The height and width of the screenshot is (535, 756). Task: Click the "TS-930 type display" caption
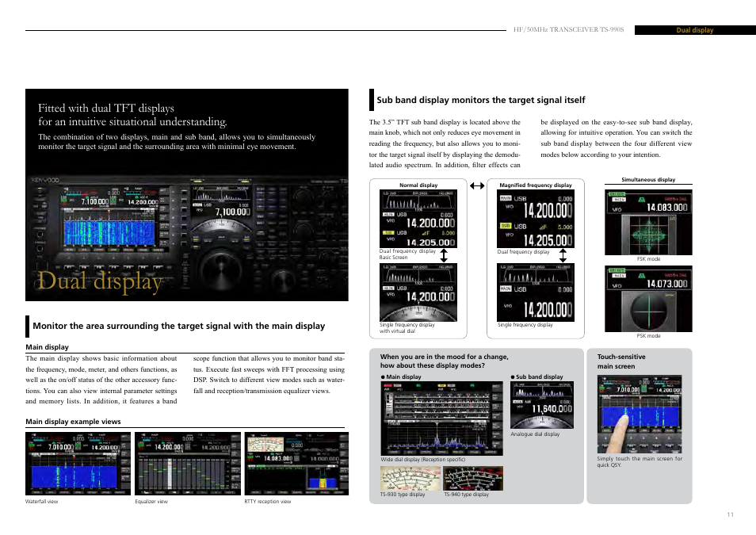(403, 495)
